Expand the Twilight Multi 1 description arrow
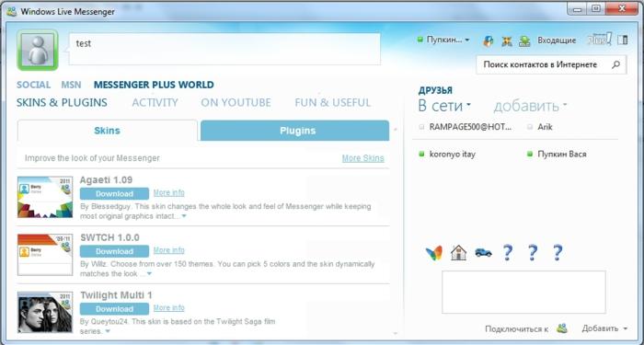This screenshot has width=644, height=345. (108, 331)
